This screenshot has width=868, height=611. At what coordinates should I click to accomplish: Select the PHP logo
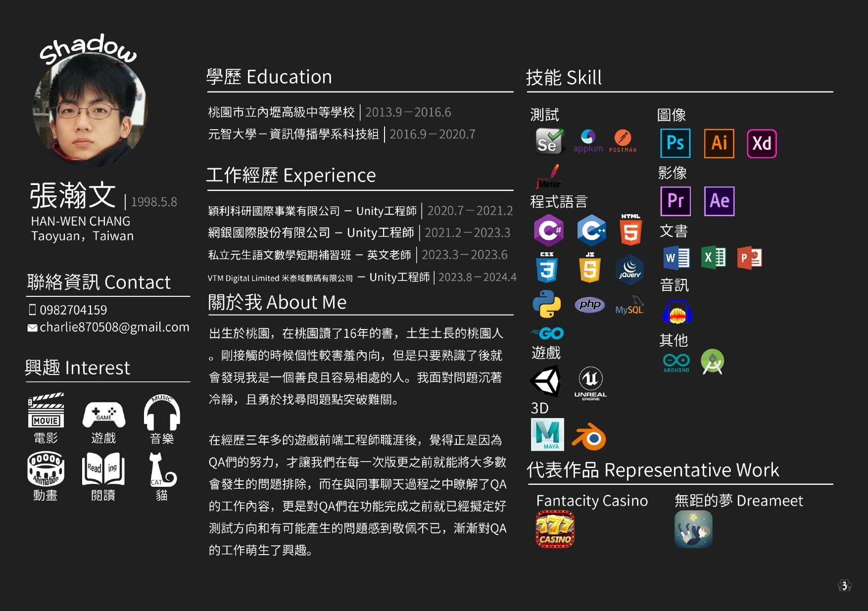point(590,304)
